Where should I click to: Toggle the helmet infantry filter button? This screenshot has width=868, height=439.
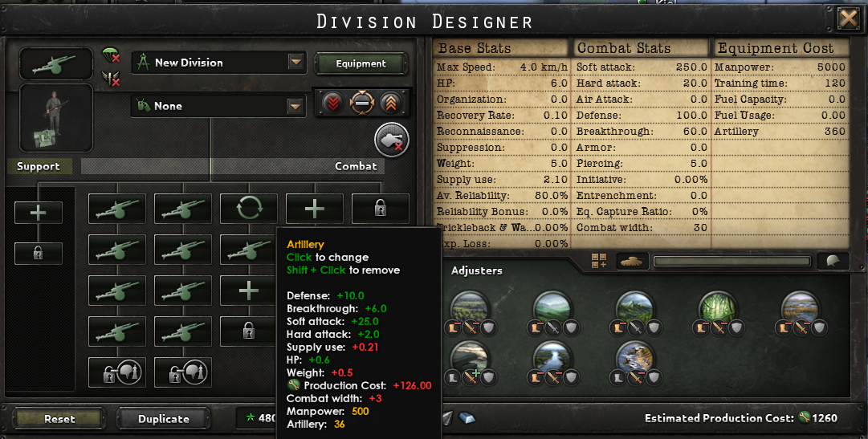833,261
